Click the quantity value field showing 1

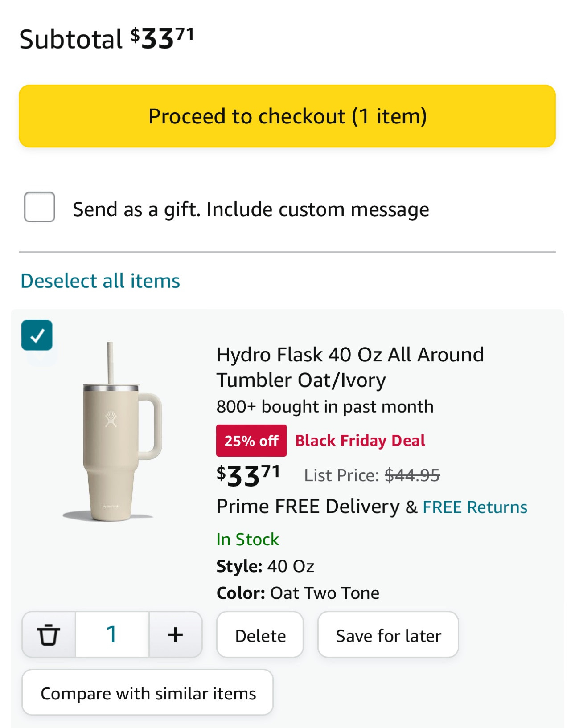click(x=112, y=634)
